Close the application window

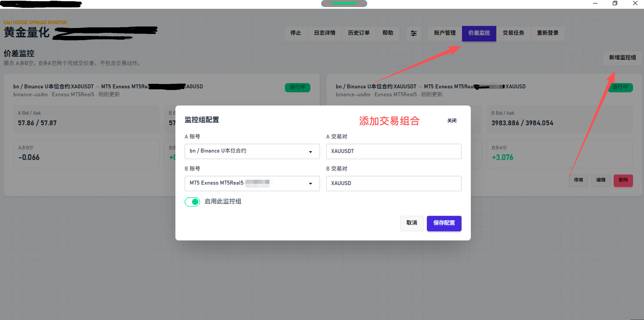coord(635,4)
